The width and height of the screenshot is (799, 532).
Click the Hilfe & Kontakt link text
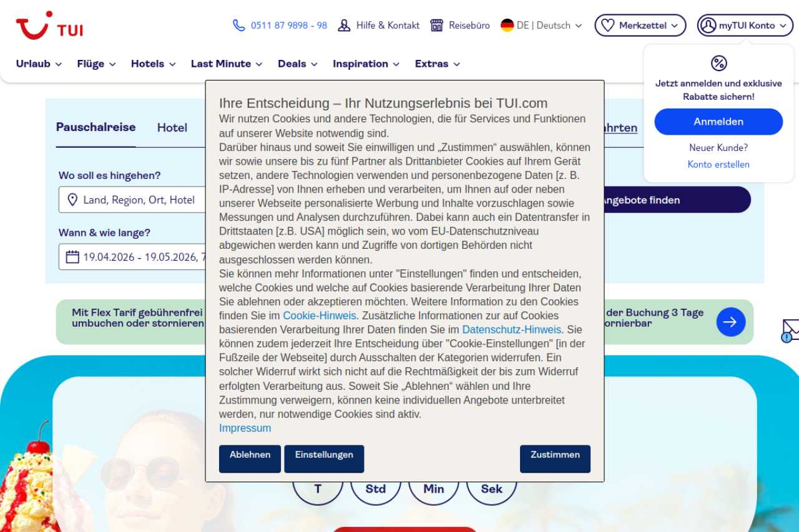(x=388, y=26)
